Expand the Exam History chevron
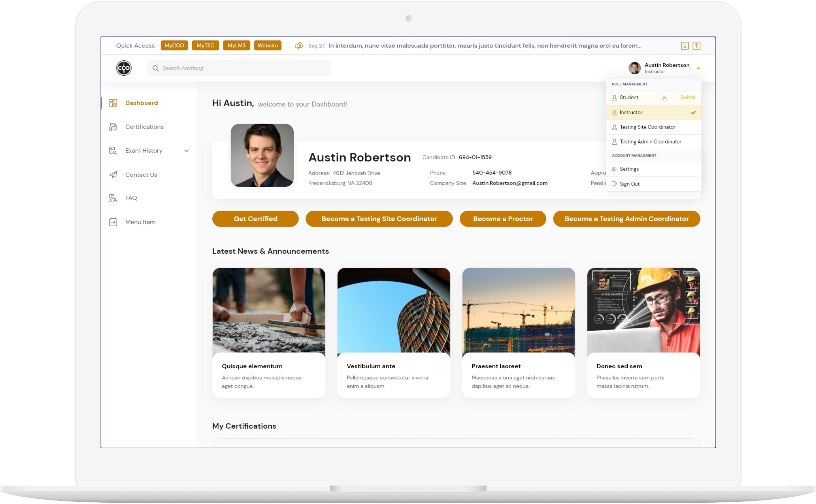The height and width of the screenshot is (504, 816). [186, 151]
